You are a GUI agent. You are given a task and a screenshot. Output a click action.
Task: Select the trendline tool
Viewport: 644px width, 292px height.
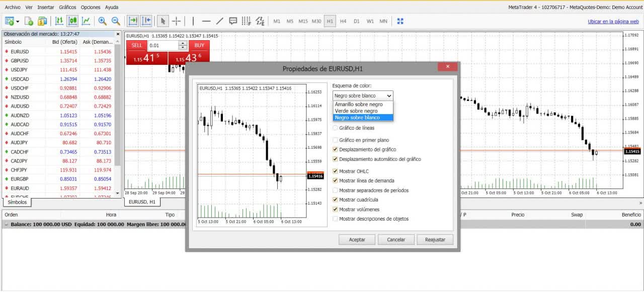pyautogui.click(x=220, y=21)
